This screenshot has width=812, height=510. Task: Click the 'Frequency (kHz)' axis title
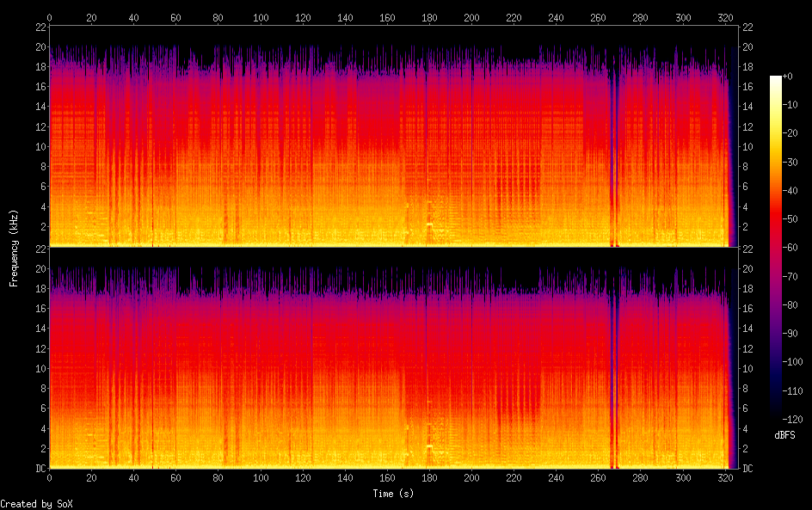(x=14, y=248)
